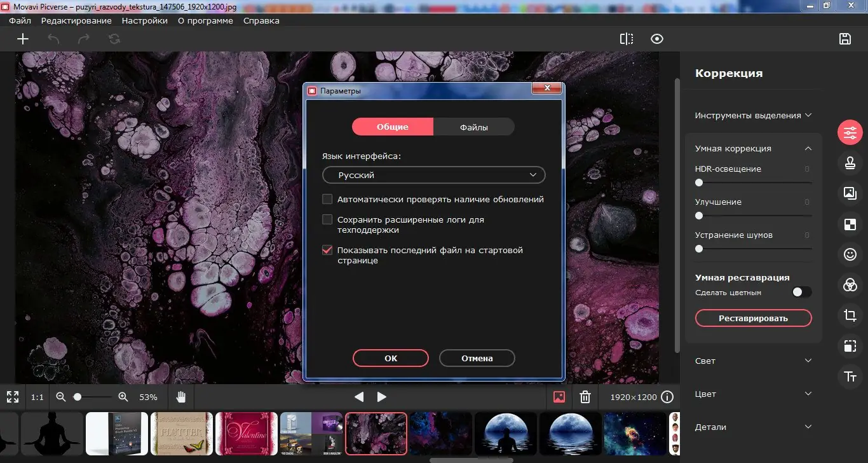
Task: Expand Инструменты выделения section
Action: click(x=754, y=115)
